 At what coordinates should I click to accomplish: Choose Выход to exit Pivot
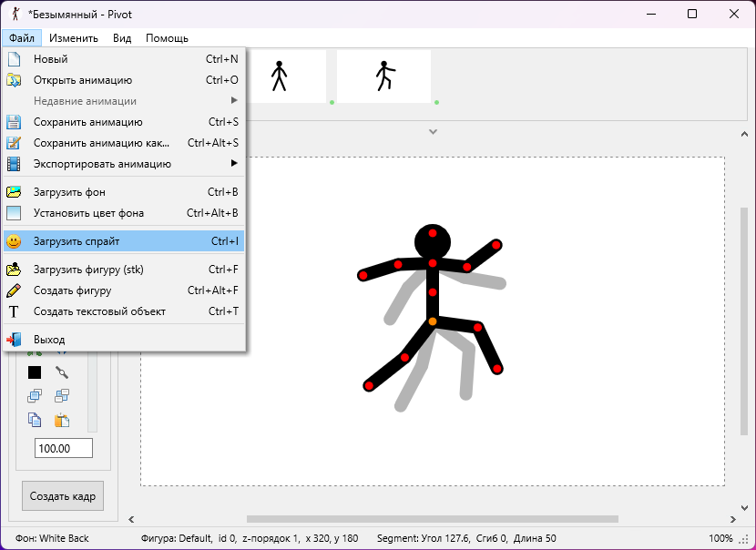pyautogui.click(x=124, y=340)
